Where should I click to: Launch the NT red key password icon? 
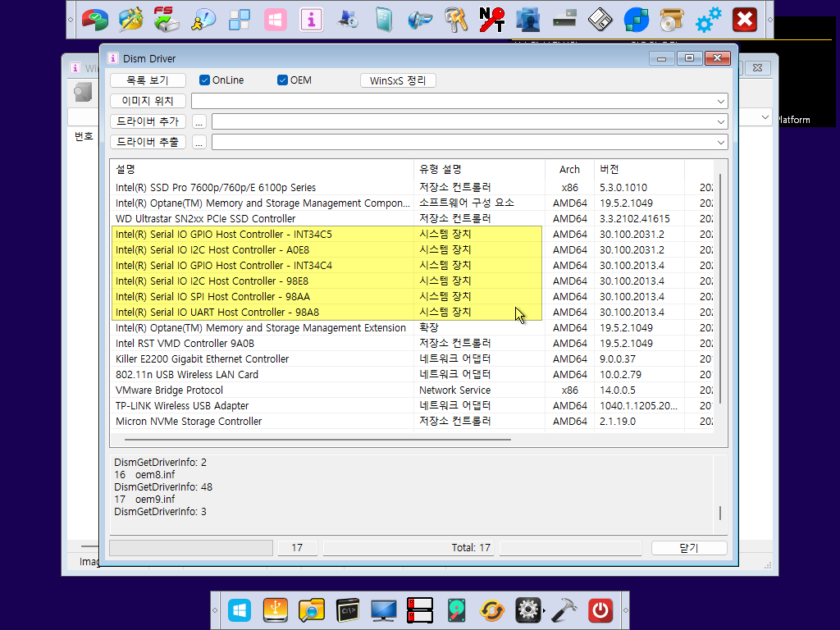click(492, 20)
